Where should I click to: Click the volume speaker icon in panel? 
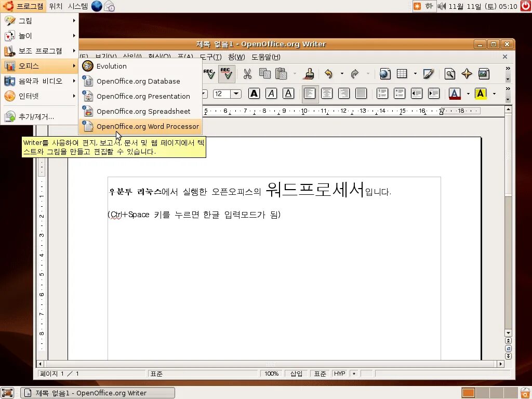[442, 6]
